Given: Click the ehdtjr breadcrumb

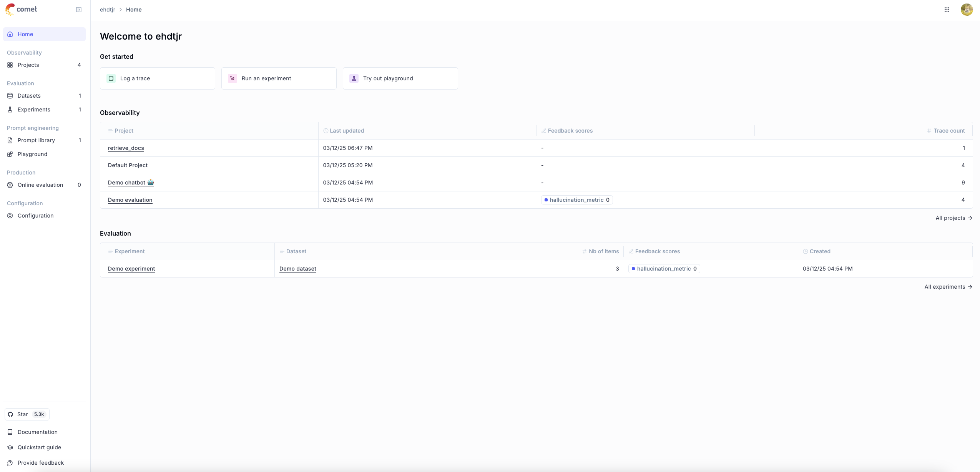Looking at the screenshot, I should [108, 10].
